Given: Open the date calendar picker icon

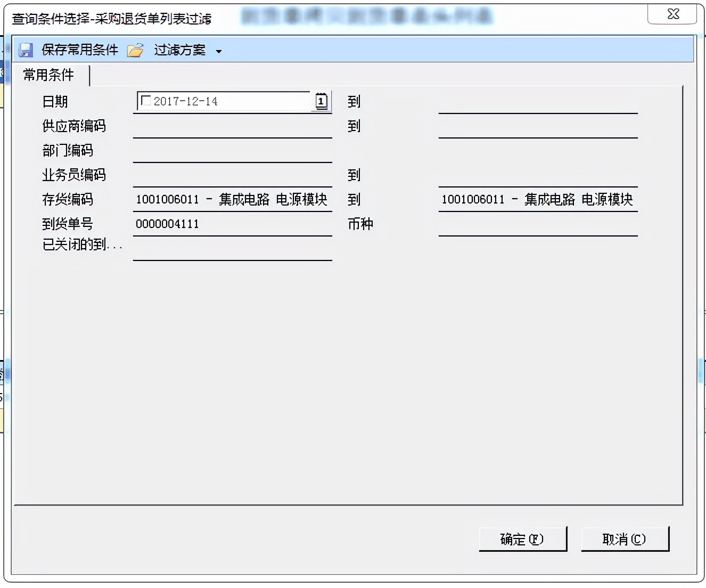Looking at the screenshot, I should point(321,101).
